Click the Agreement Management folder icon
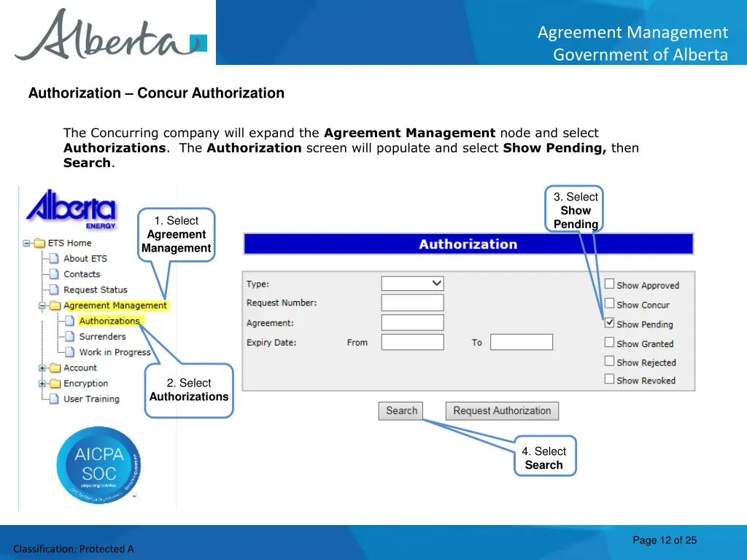This screenshot has height=560, width=747. point(55,306)
